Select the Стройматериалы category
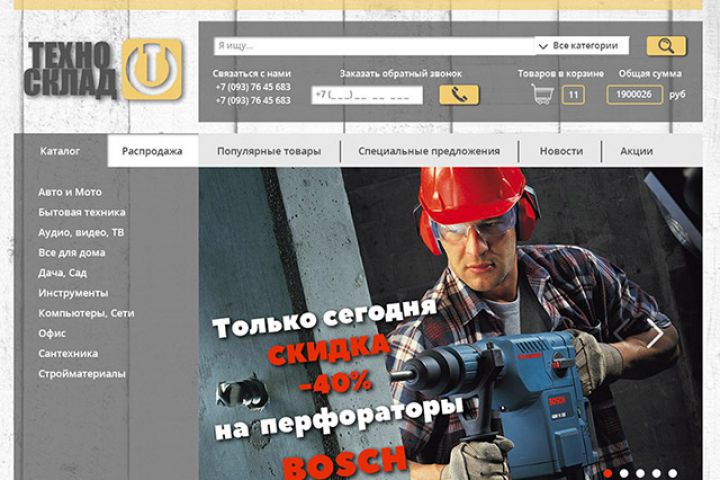The width and height of the screenshot is (720, 480). pos(82,374)
